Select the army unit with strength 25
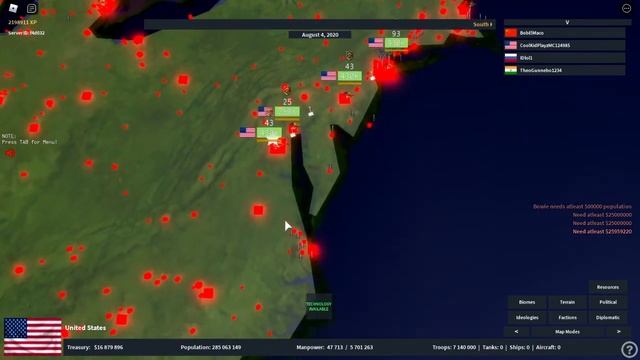This screenshot has width=640, height=360. [287, 111]
